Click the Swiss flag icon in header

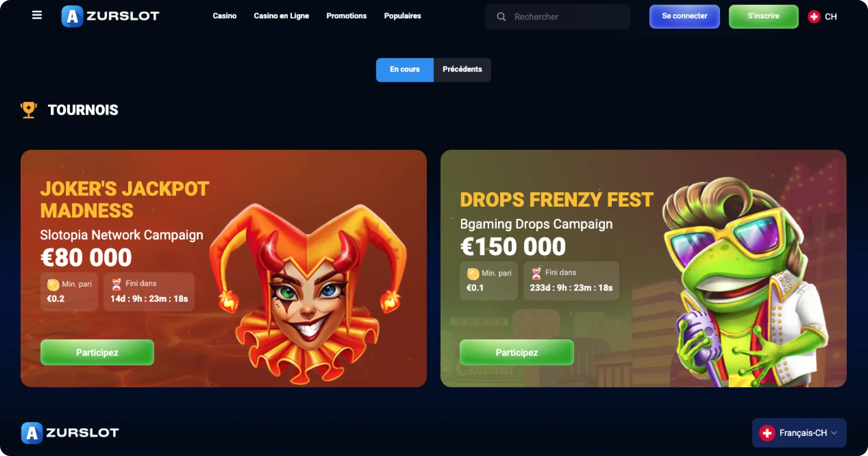coord(814,16)
